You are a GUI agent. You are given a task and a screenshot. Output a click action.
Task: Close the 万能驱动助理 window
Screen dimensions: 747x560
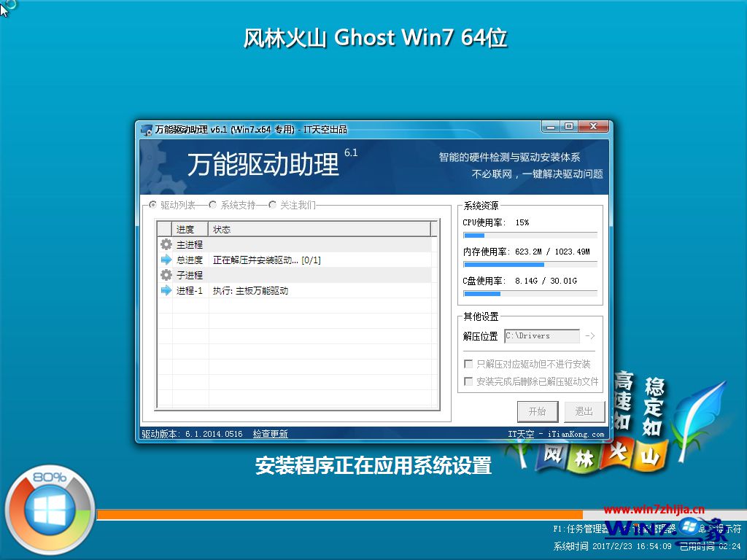point(593,127)
